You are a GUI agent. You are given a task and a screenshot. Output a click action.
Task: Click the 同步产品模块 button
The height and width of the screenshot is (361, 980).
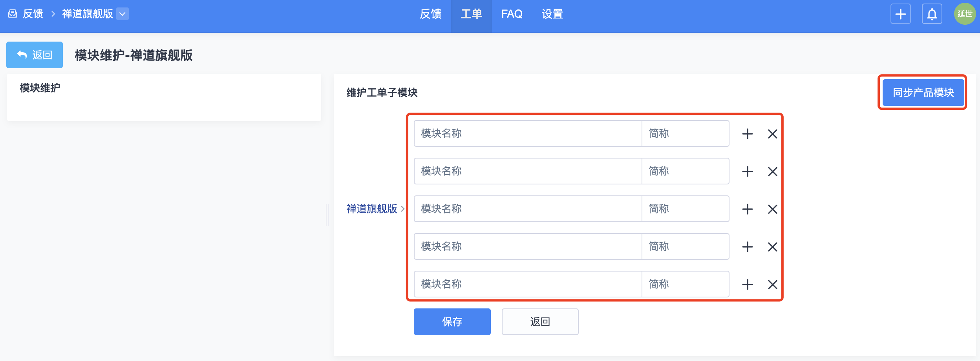tap(923, 93)
